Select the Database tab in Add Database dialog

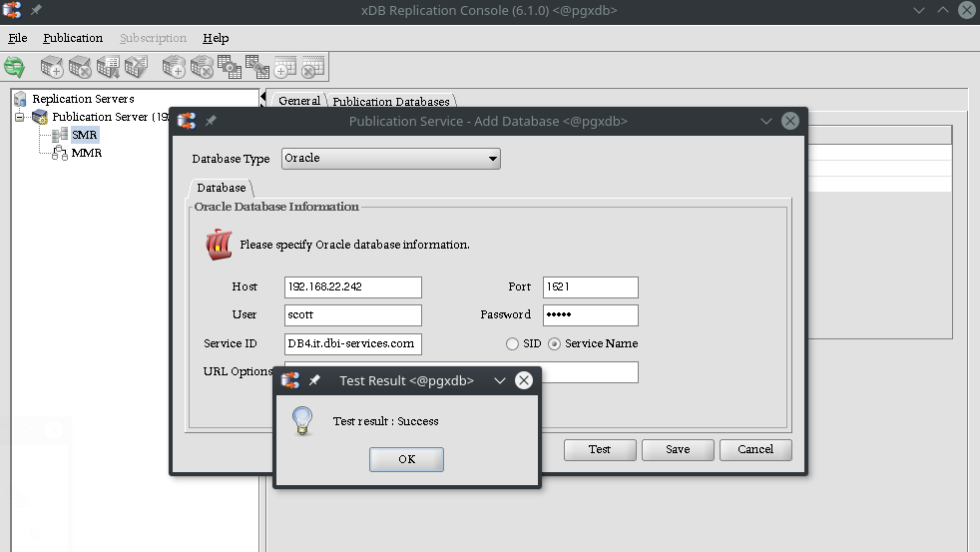pyautogui.click(x=222, y=188)
